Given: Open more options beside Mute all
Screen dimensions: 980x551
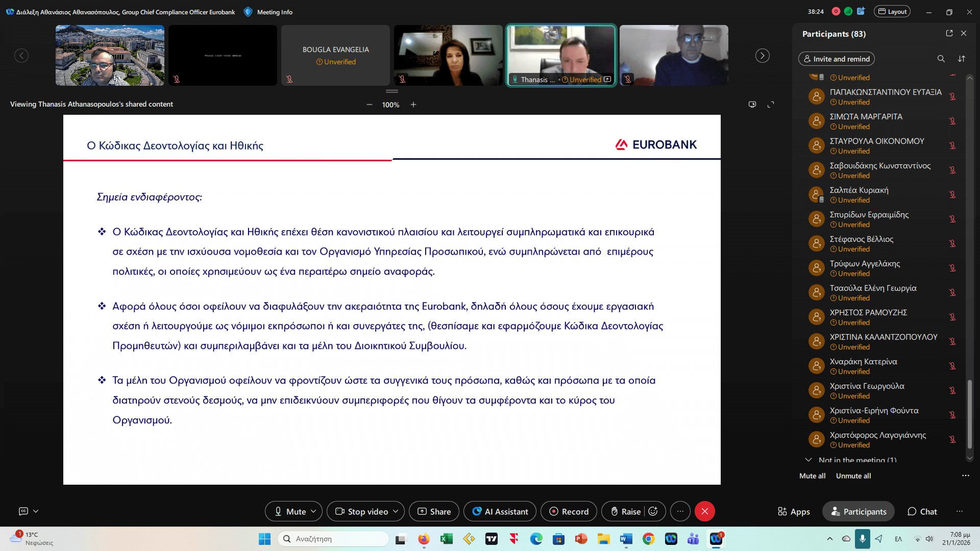Looking at the screenshot, I should coord(966,475).
